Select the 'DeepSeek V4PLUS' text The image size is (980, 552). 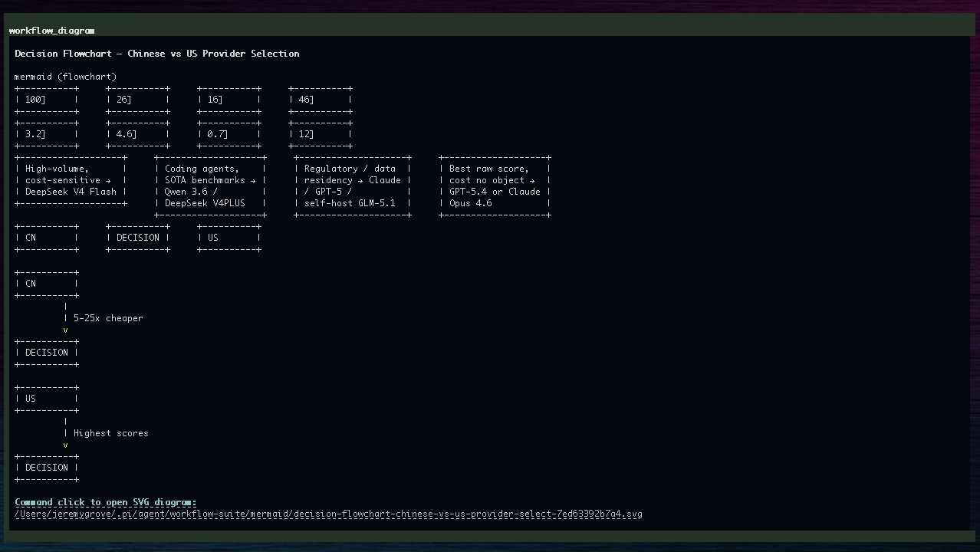(206, 203)
